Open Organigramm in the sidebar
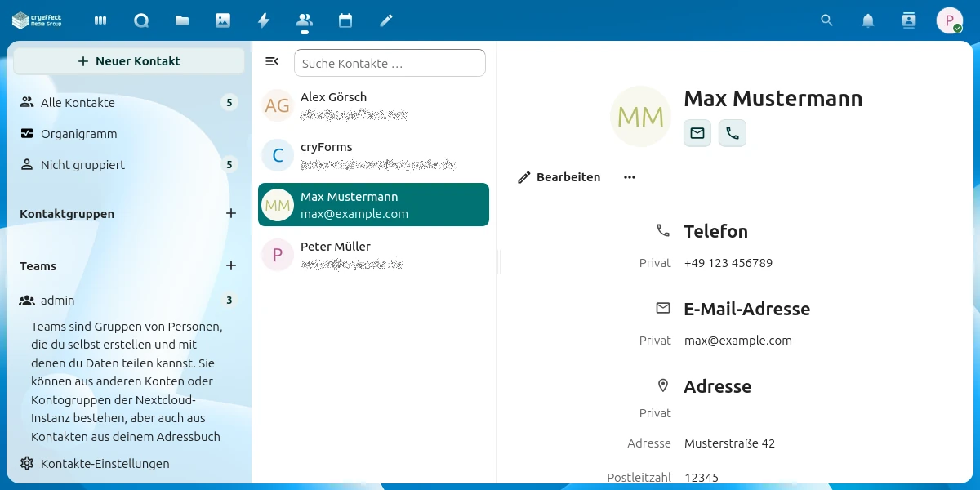The height and width of the screenshot is (490, 980). click(78, 134)
